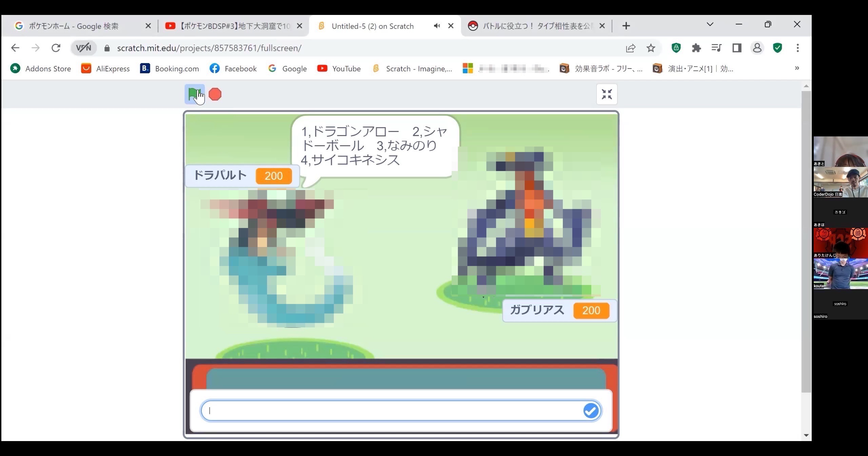Open the Chrome three-dot menu
The image size is (868, 456).
pyautogui.click(x=797, y=48)
